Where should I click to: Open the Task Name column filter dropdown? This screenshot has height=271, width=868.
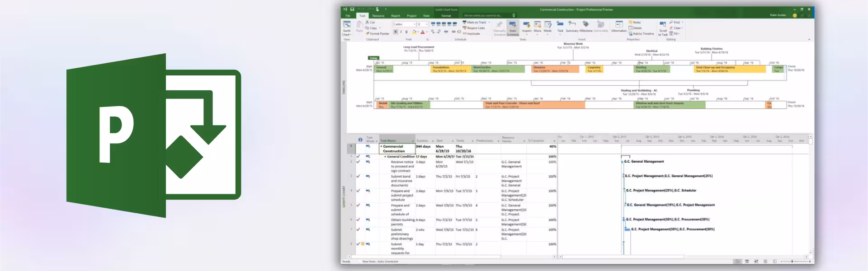point(413,141)
